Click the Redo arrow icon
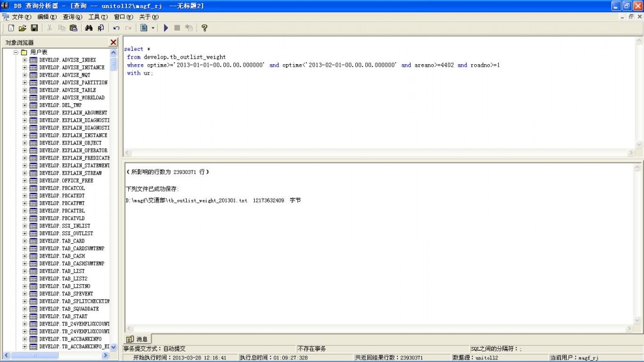This screenshot has width=644, height=362. (x=128, y=28)
